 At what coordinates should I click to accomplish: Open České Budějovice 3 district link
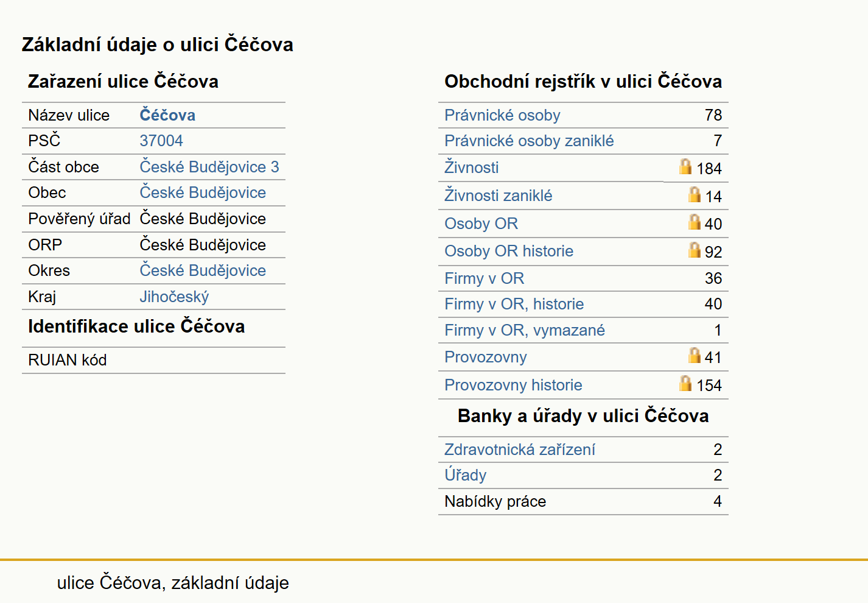[x=209, y=167]
